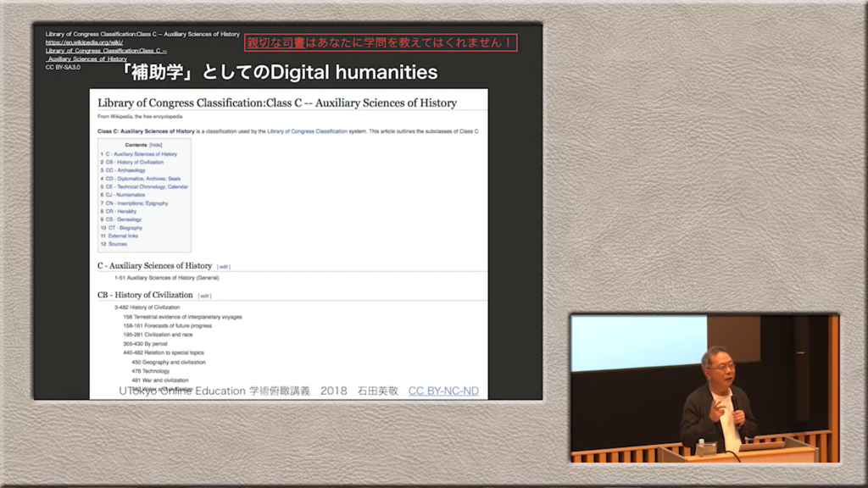
Task: Click the 'UTokyo Online Education' footer text
Action: click(182, 391)
